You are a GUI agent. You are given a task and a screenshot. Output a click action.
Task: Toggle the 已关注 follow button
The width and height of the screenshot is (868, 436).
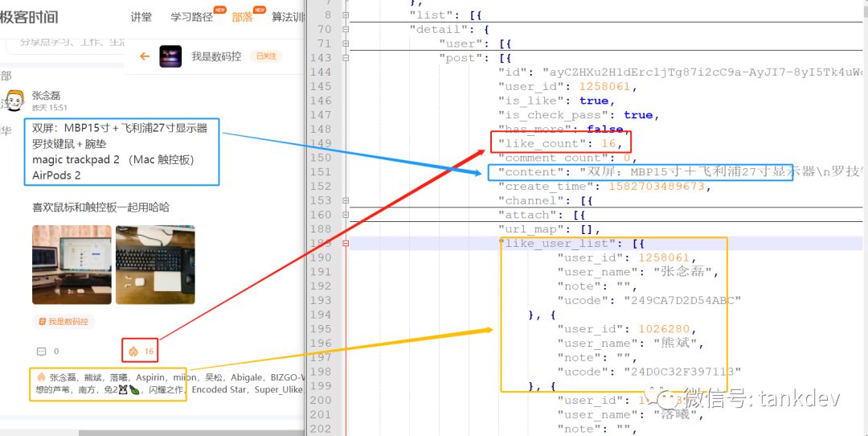(266, 56)
